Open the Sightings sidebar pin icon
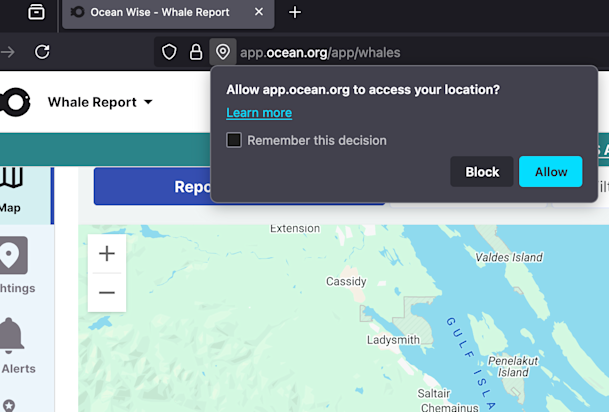Screen dimensions: 609x412 13,255
